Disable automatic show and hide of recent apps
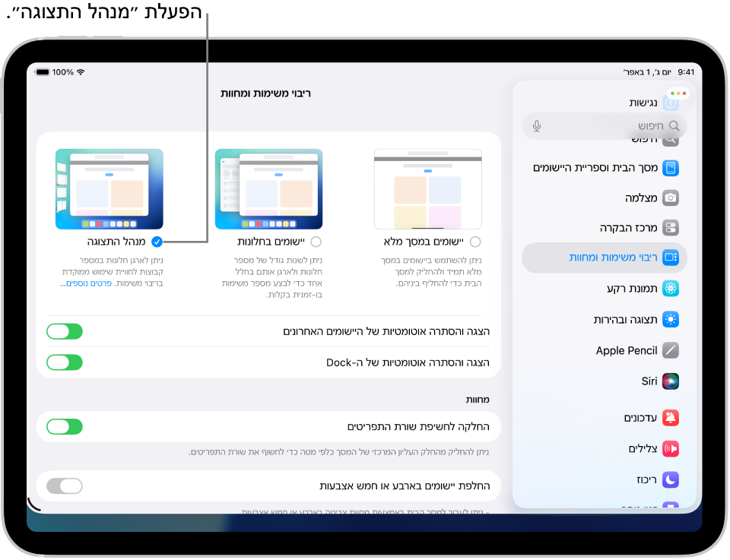Screen dimensions: 730x560 click(65, 331)
